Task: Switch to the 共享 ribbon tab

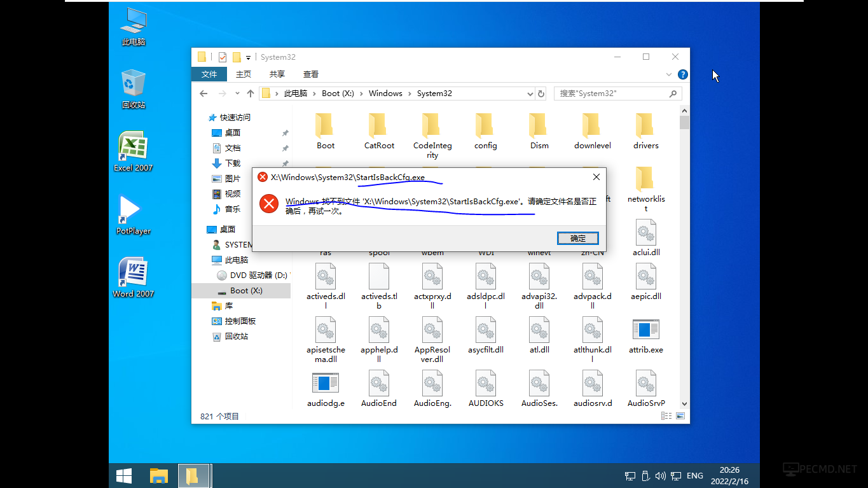Action: pyautogui.click(x=277, y=74)
